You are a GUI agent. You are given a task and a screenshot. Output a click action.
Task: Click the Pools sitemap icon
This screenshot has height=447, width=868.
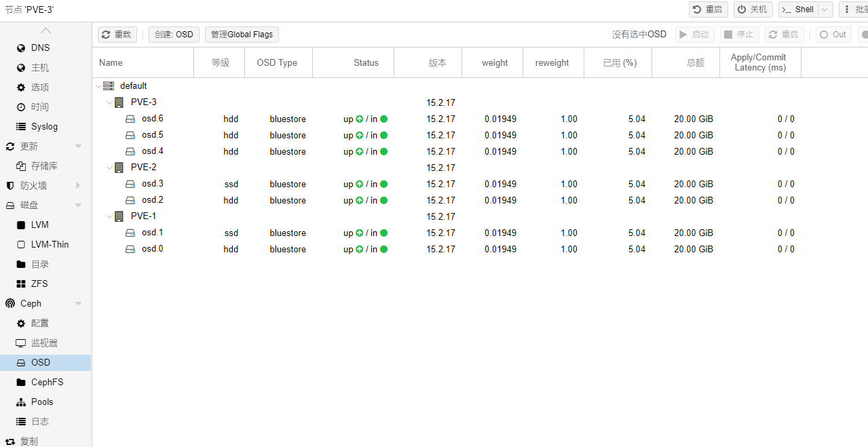click(x=21, y=402)
